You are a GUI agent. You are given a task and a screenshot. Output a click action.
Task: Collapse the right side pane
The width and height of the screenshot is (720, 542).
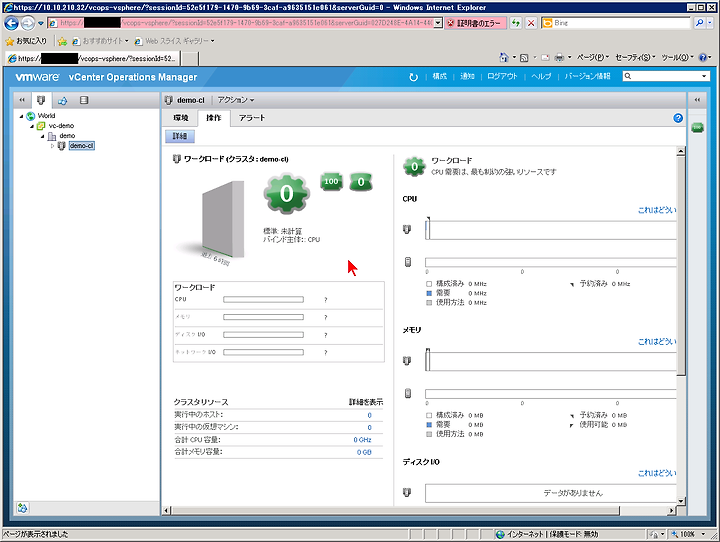coord(697,100)
